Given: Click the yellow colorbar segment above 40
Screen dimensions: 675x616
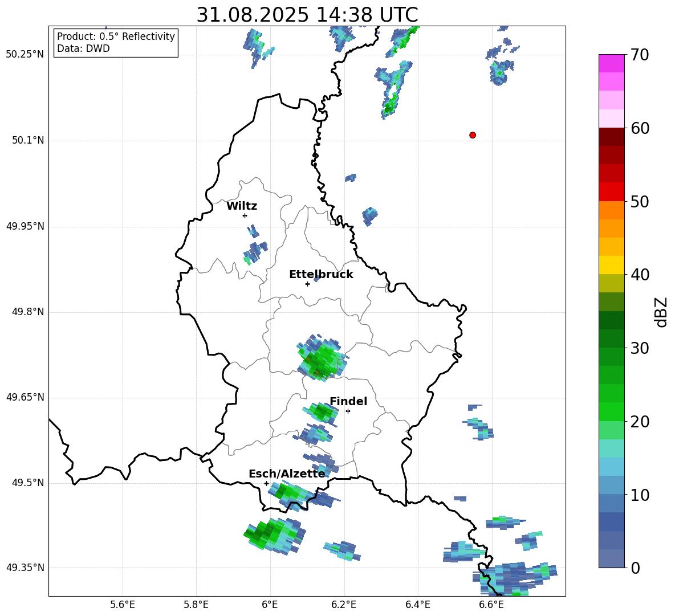Looking at the screenshot, I should (x=612, y=265).
